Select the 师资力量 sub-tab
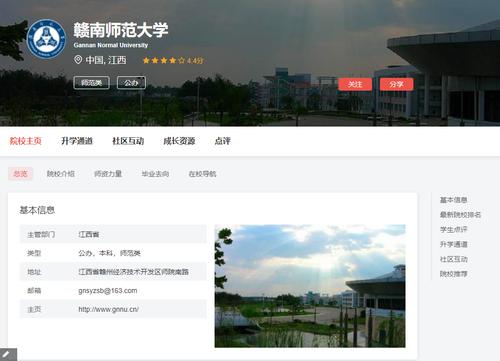500x361 pixels. (108, 174)
